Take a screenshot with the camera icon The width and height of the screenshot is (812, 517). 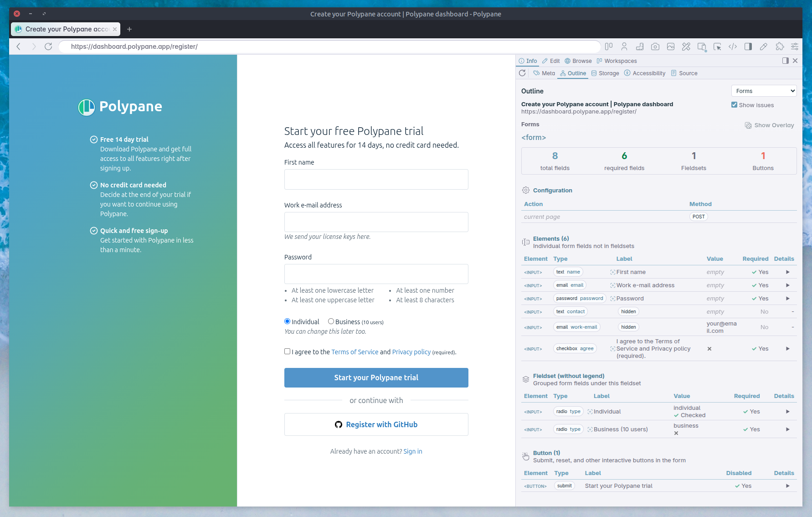tap(655, 47)
